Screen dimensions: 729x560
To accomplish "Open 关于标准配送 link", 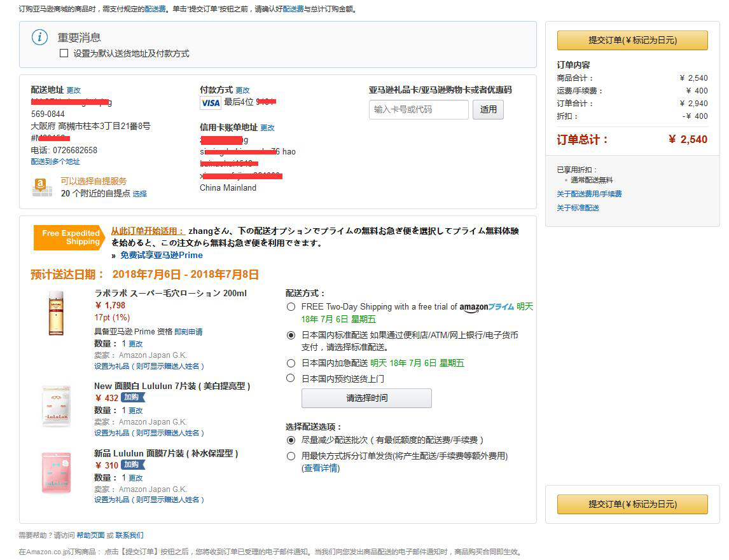I will point(578,208).
